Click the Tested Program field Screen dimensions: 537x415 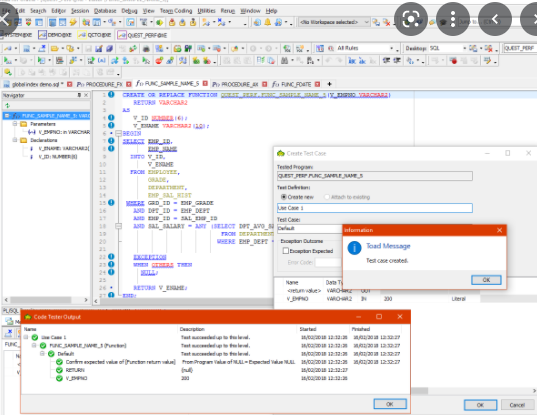click(x=375, y=176)
